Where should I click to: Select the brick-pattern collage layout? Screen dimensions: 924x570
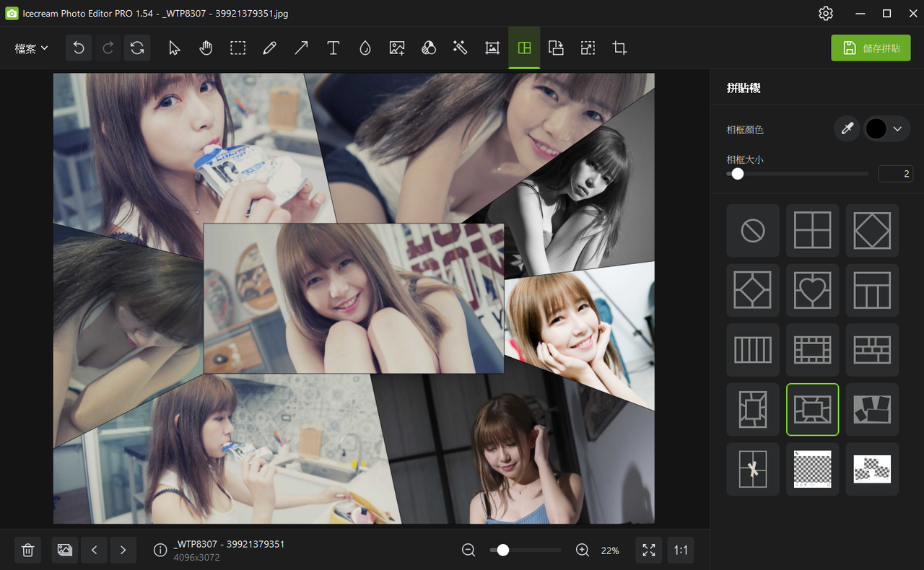click(x=872, y=350)
